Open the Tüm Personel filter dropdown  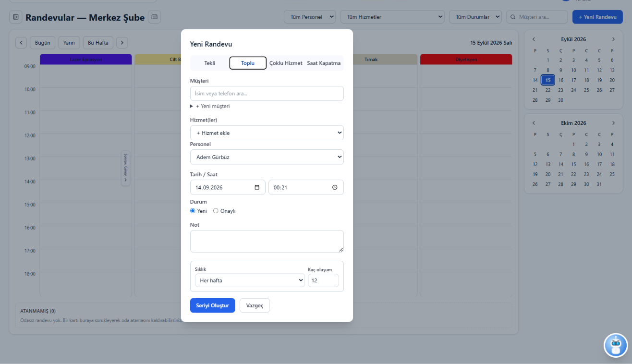click(x=310, y=17)
